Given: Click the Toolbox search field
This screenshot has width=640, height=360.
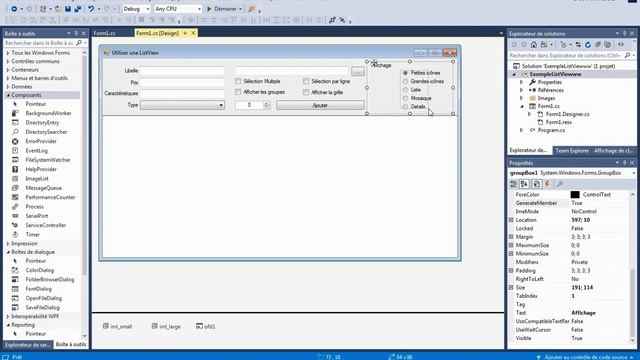Looking at the screenshot, I should (x=40, y=43).
